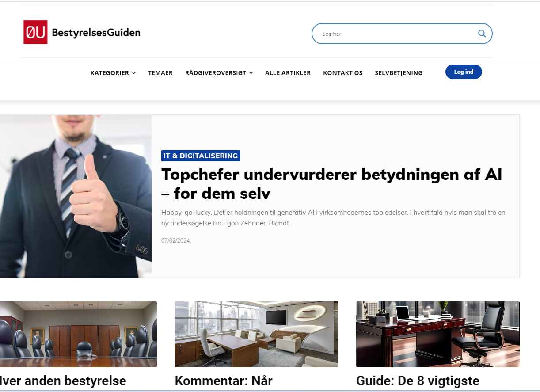Viewport: 540px width, 392px height.
Task: Open the 'Guide: De 8 vigtigste' article title
Action: tap(418, 381)
